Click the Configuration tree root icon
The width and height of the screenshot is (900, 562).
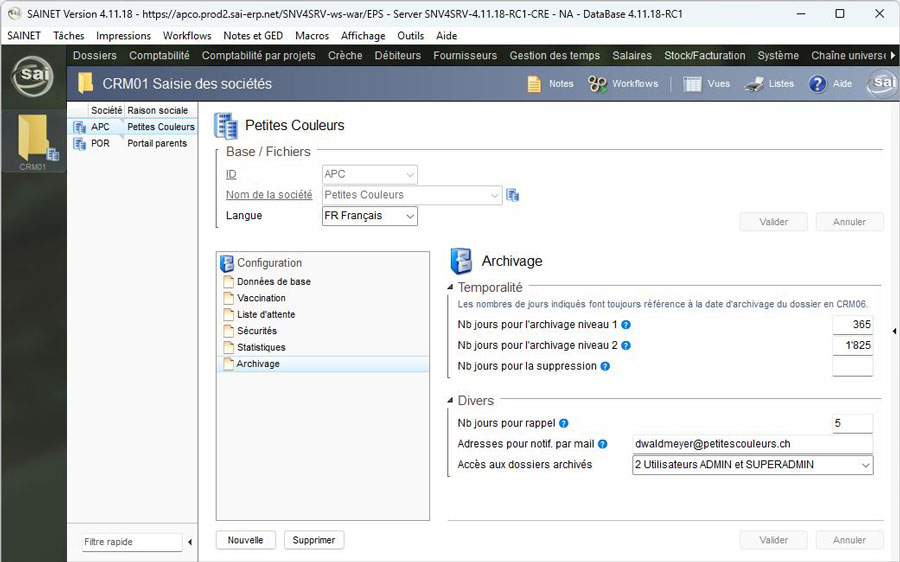point(227,263)
